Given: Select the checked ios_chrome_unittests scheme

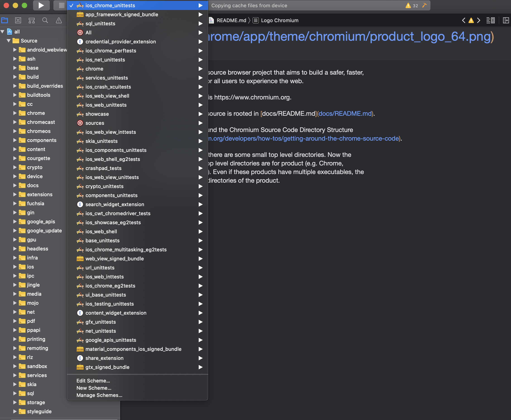Looking at the screenshot, I should click(x=110, y=5).
